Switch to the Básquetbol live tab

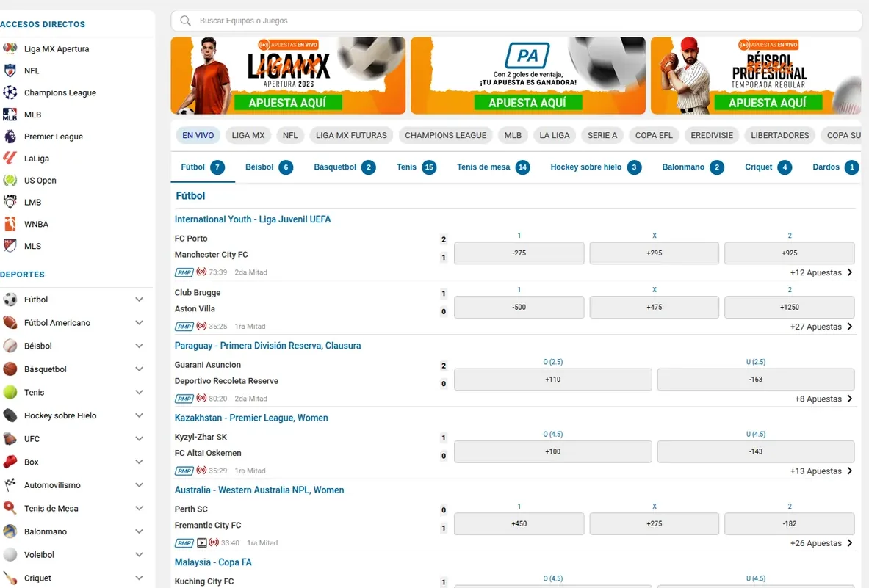345,167
